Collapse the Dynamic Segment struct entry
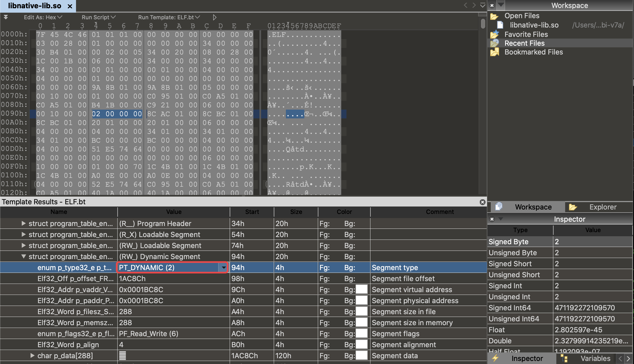This screenshot has height=364, width=634. (x=24, y=257)
